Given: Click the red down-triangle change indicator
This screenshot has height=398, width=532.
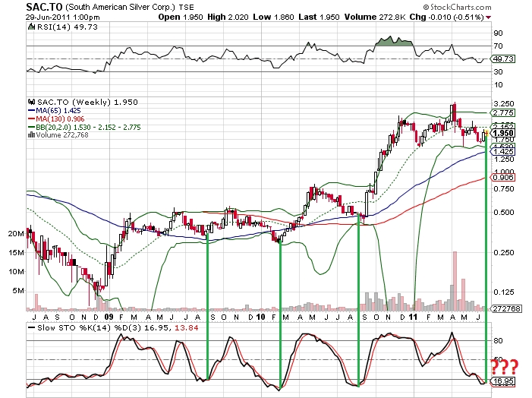Looking at the screenshot, I should (488, 17).
